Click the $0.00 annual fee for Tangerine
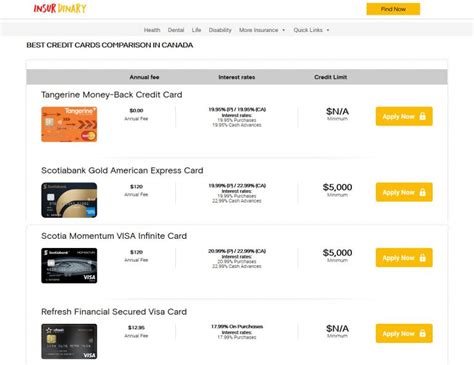This screenshot has height=365, width=474. tap(136, 110)
